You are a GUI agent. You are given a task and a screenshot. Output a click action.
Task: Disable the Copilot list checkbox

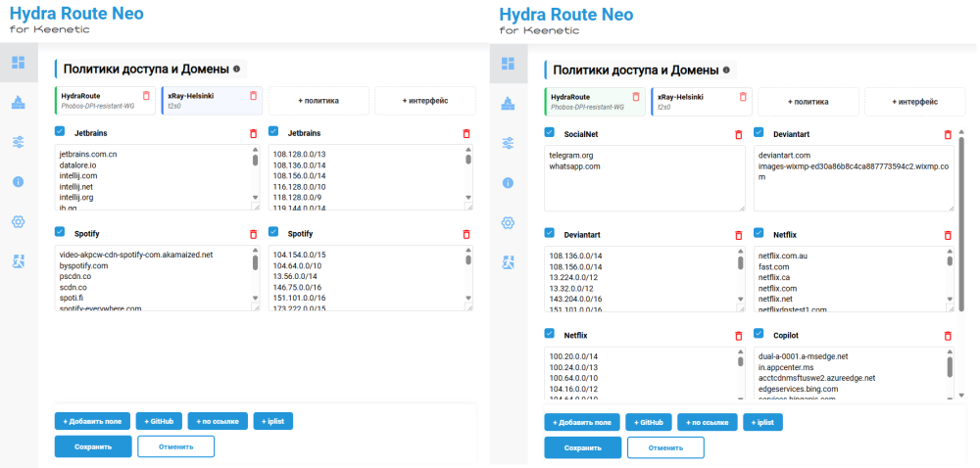tap(760, 334)
